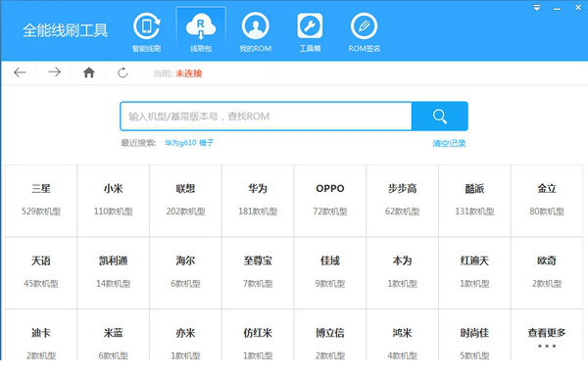Open the title bar dropdown menu arrow
This screenshot has height=374, width=588.
click(537, 8)
